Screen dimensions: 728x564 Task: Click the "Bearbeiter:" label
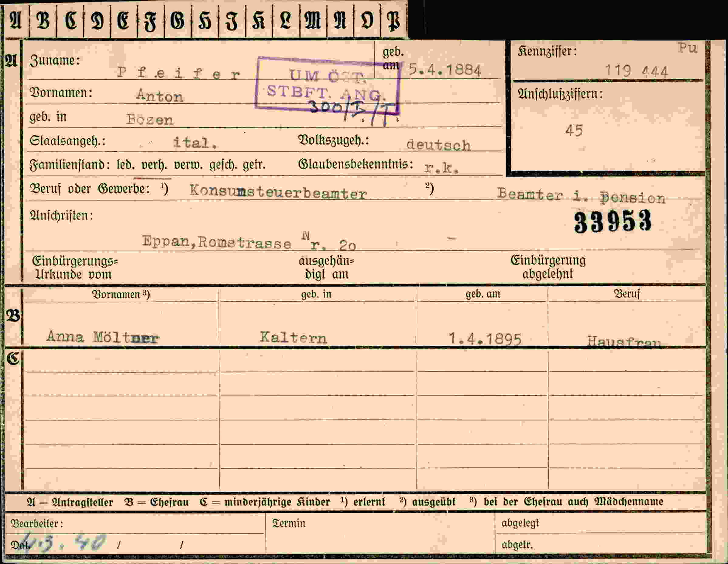click(37, 524)
